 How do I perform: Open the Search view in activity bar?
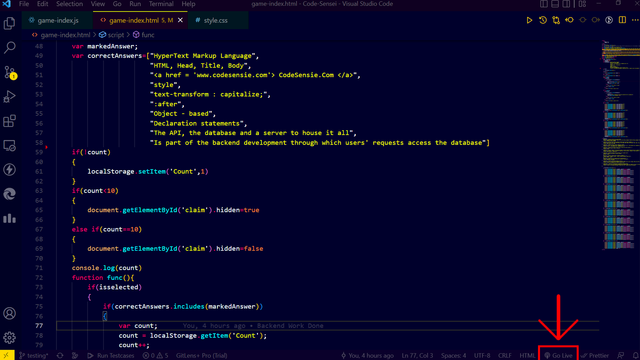tap(9, 47)
